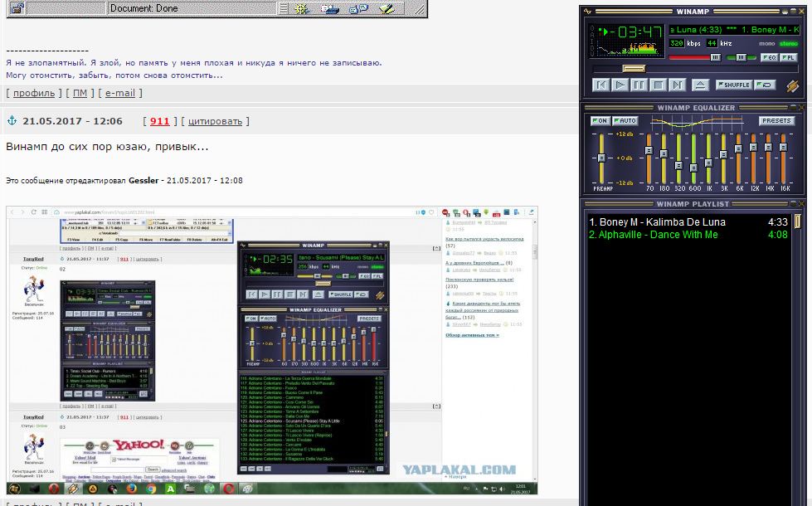
Task: Toggle Winamp's repeat mode button
Action: click(x=765, y=85)
